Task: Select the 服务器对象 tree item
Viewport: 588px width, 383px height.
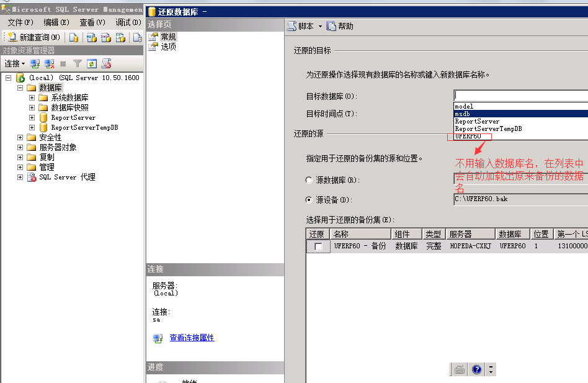Action: pyautogui.click(x=58, y=147)
